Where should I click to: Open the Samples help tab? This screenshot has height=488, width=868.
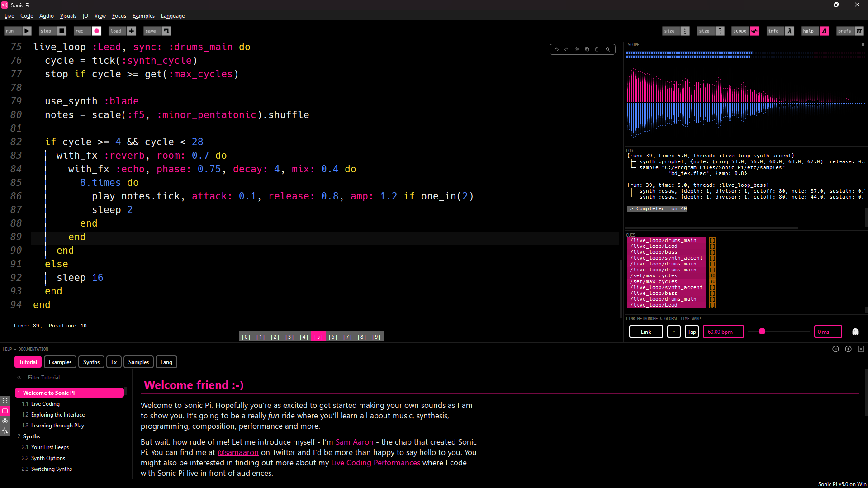point(138,362)
